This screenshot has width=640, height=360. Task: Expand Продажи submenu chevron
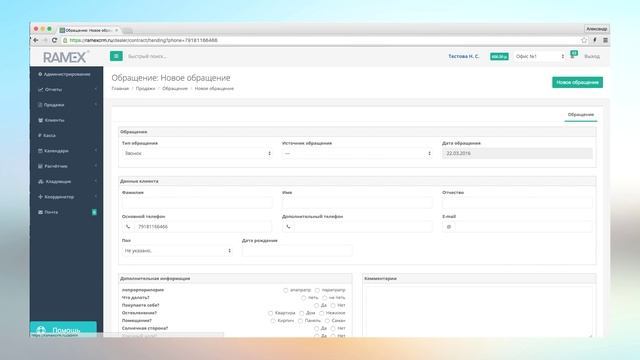[x=96, y=105]
